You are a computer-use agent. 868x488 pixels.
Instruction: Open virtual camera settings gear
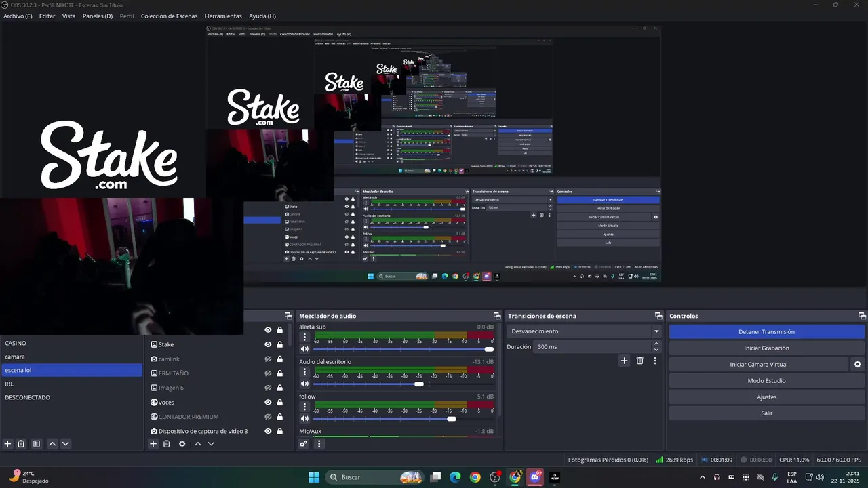(x=857, y=365)
